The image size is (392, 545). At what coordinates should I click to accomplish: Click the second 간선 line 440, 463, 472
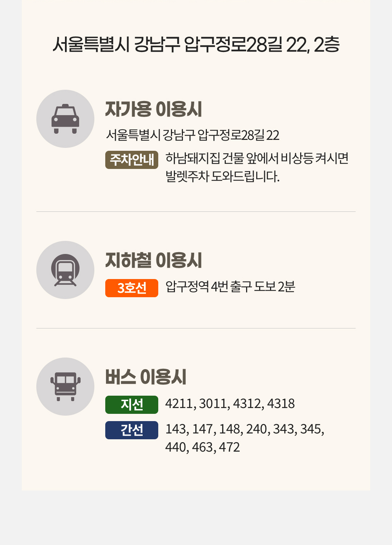pyautogui.click(x=203, y=447)
